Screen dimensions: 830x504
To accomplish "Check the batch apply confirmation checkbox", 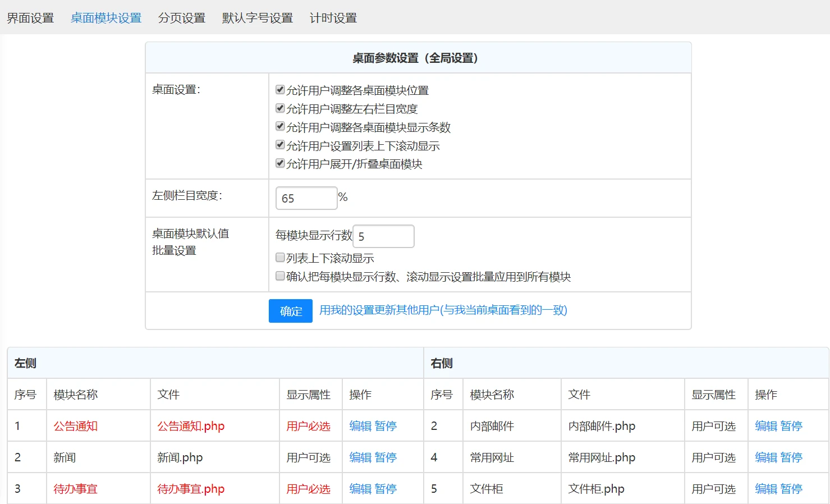I will tap(280, 276).
